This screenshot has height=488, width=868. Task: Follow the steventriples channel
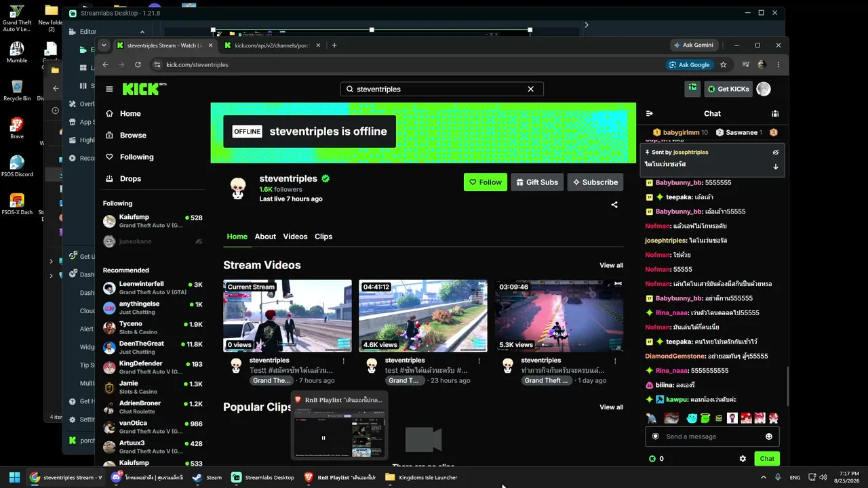click(486, 182)
